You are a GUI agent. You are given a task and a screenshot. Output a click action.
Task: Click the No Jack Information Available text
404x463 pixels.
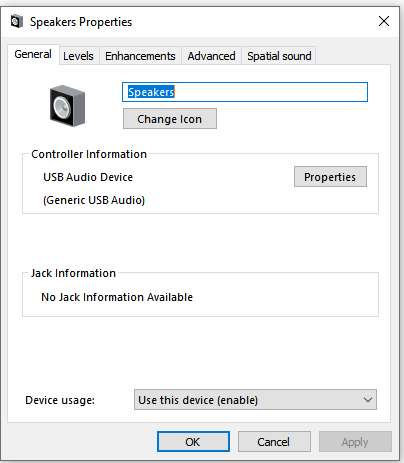(x=117, y=297)
